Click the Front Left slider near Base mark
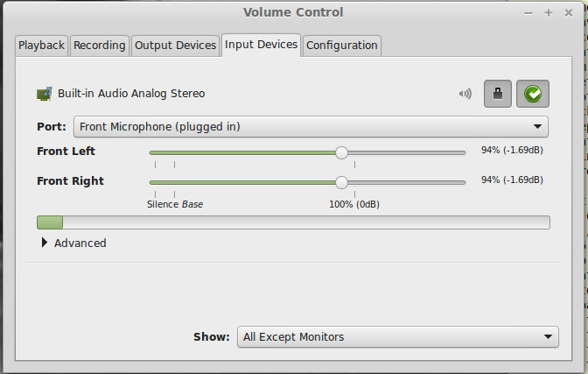 tap(175, 152)
